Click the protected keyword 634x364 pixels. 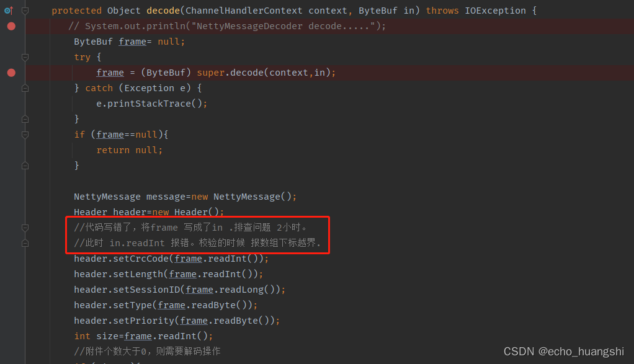pyautogui.click(x=76, y=11)
